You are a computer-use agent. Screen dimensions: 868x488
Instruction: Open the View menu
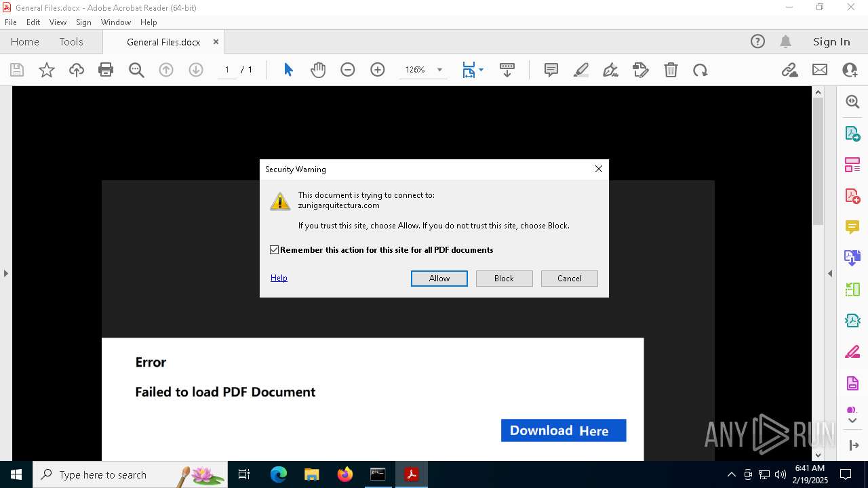tap(58, 22)
